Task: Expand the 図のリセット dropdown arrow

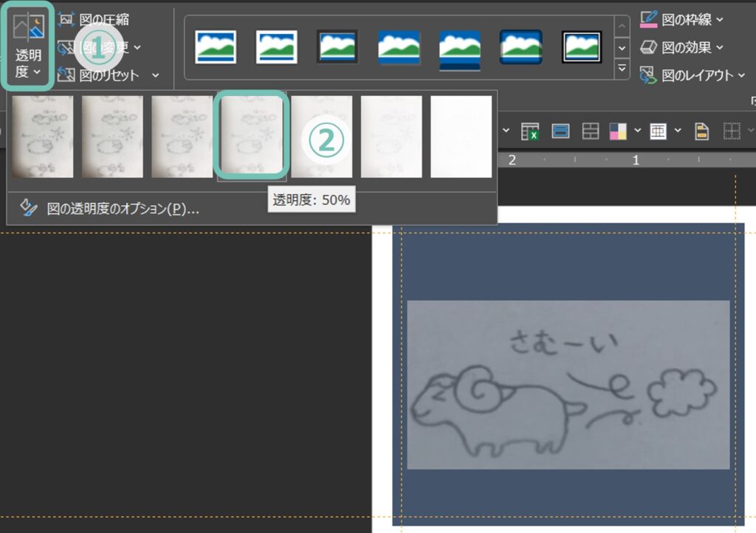Action: click(x=155, y=75)
